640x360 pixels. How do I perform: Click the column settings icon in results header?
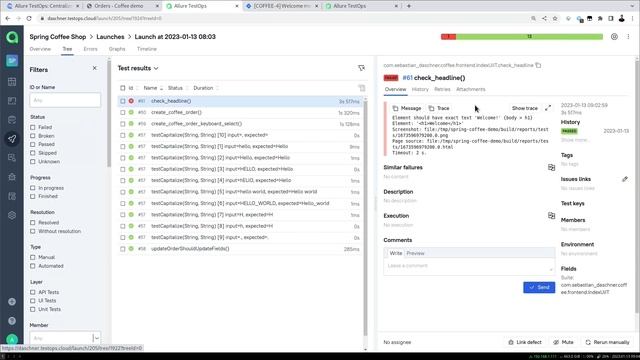coord(362,88)
